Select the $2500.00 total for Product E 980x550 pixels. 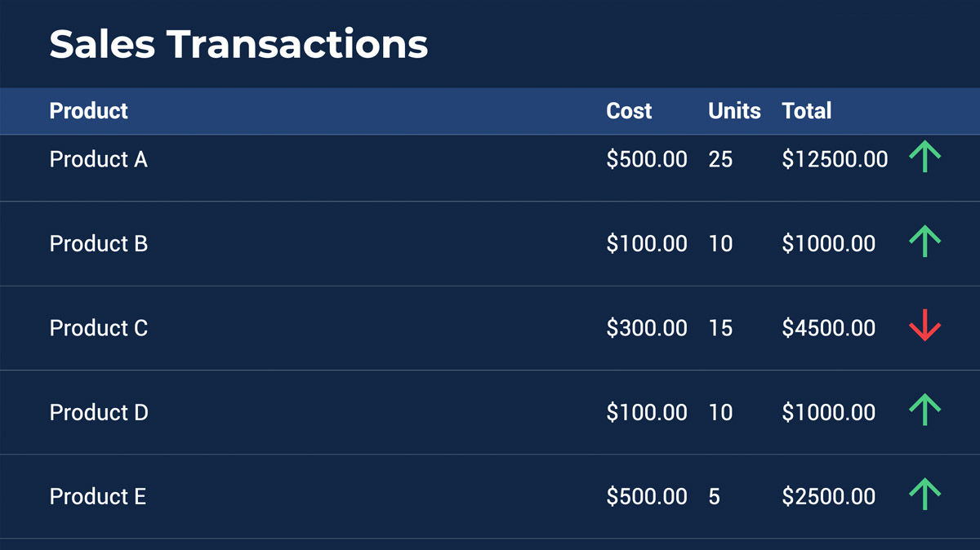point(828,496)
